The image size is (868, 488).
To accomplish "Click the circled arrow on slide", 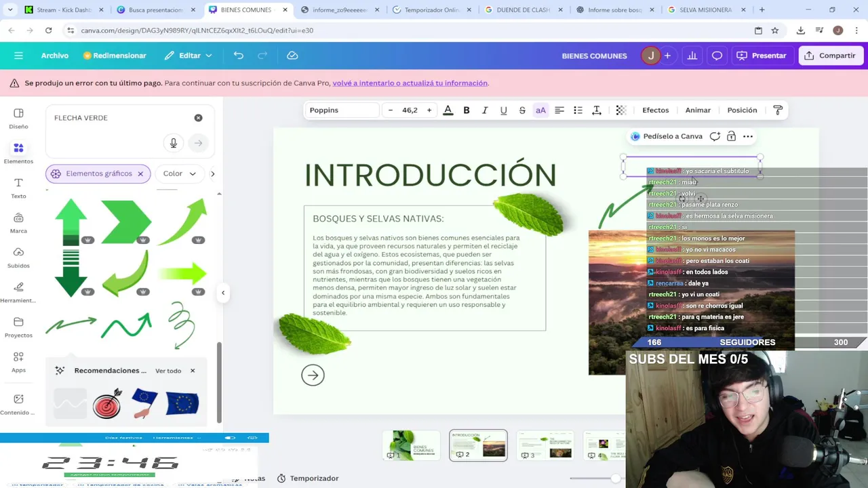I will coord(313,375).
